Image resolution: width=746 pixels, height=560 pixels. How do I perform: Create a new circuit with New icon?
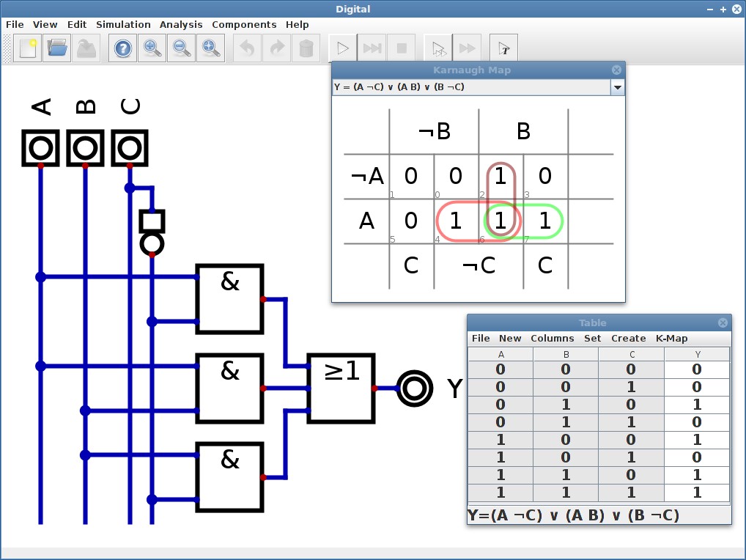click(x=28, y=48)
